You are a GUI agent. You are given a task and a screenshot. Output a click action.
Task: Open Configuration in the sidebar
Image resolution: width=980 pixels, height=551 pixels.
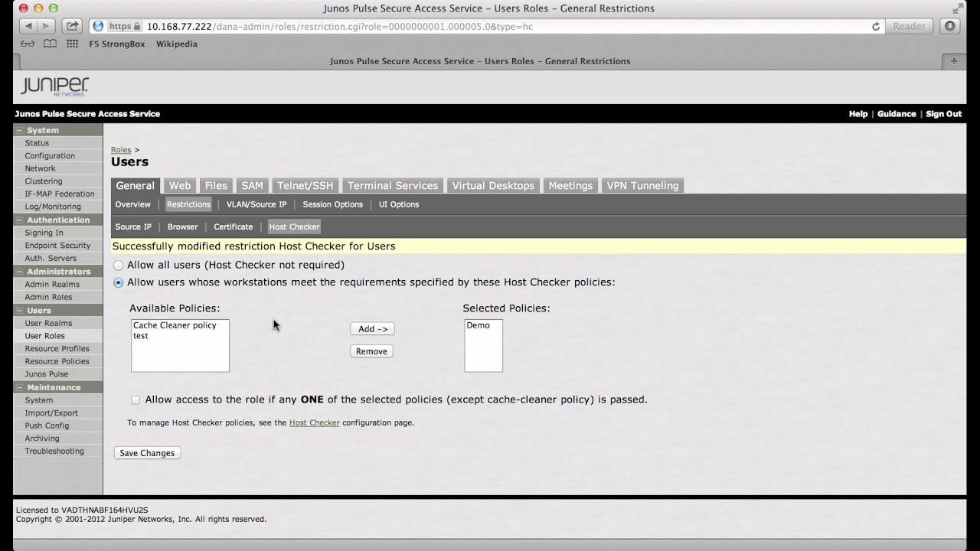point(50,156)
